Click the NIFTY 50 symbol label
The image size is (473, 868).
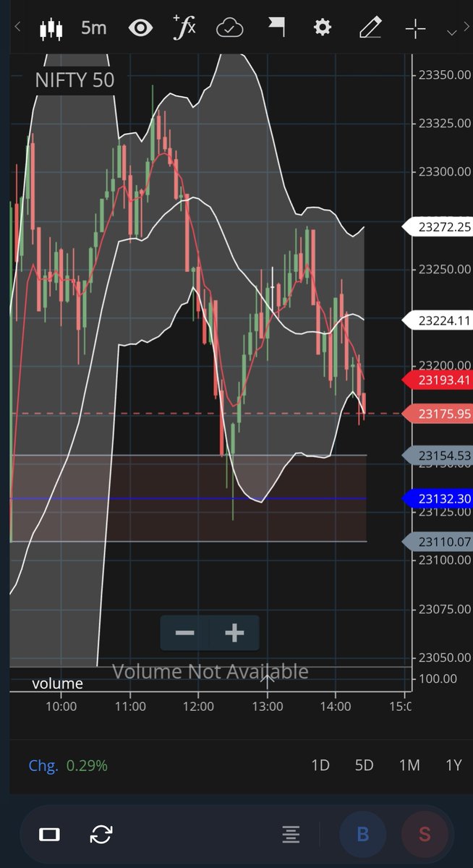(x=74, y=80)
